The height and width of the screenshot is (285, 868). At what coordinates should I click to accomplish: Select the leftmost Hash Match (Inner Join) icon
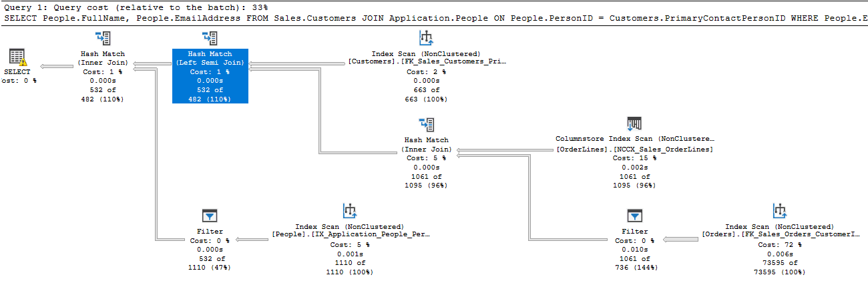point(102,38)
